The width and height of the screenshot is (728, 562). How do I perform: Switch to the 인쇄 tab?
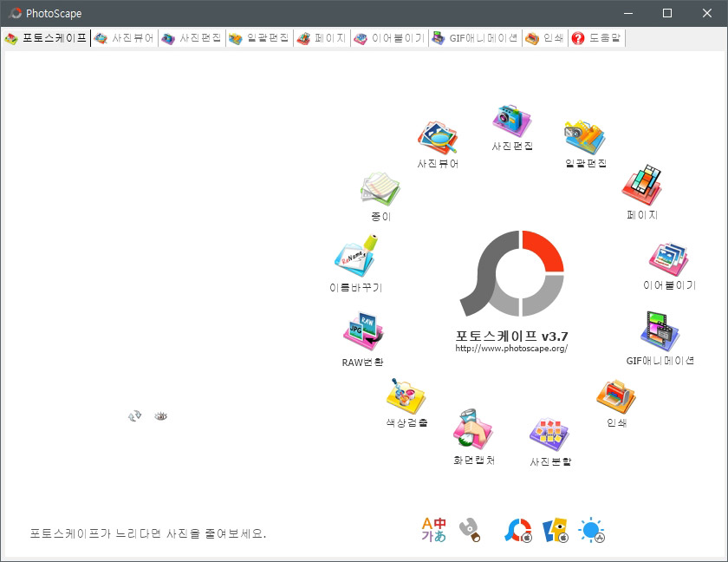[x=544, y=38]
